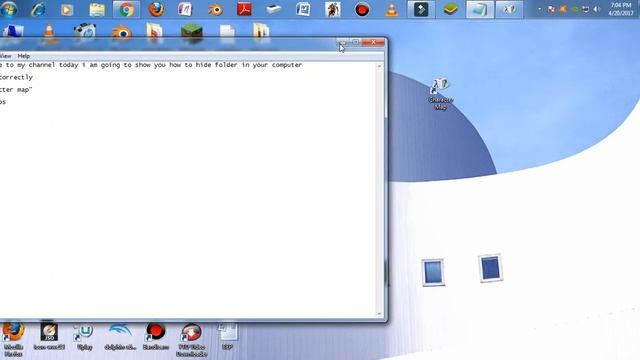The width and height of the screenshot is (640, 360).
Task: Launch Internet Explorer from the taskbar
Action: (38, 9)
